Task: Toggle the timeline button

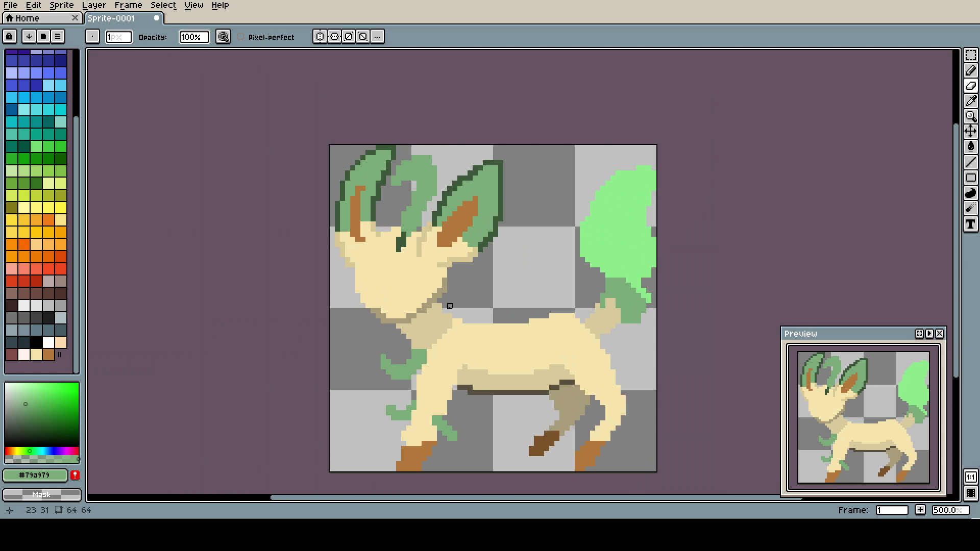Action: coord(970,493)
